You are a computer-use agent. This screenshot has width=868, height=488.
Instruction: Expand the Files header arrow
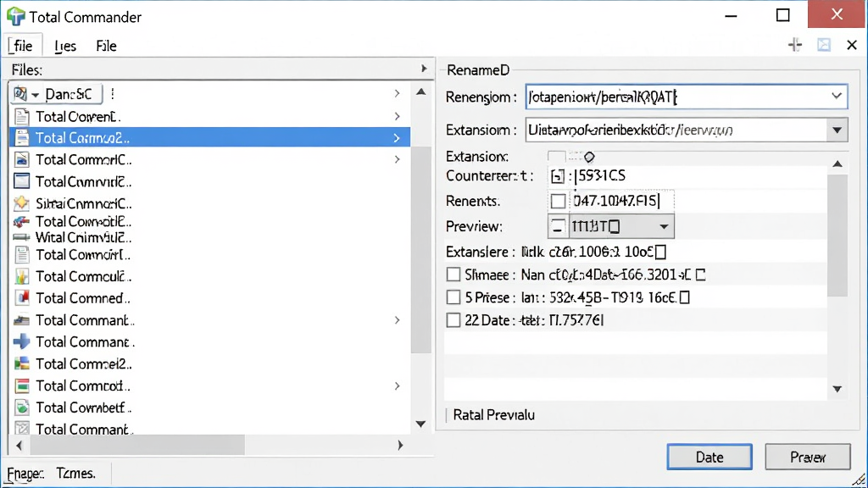424,69
